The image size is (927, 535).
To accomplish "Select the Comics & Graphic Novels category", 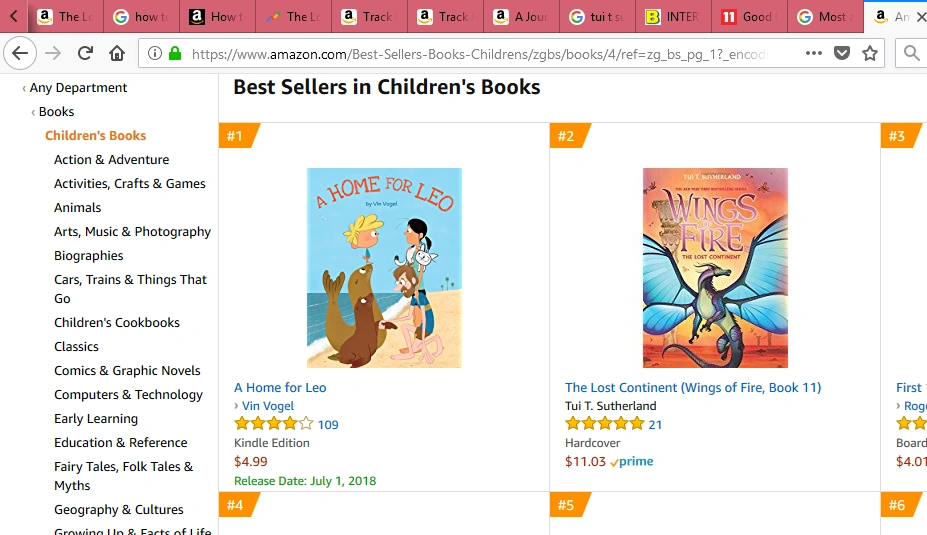I will tap(127, 371).
